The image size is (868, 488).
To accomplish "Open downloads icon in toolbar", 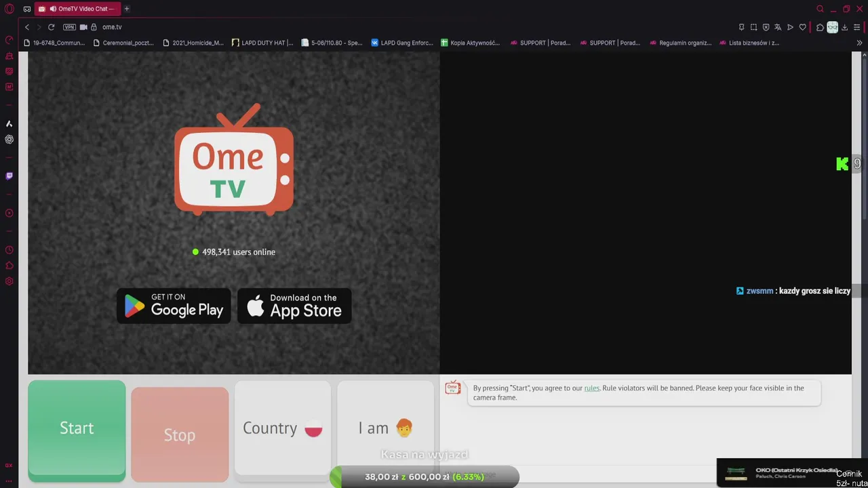I will click(845, 27).
